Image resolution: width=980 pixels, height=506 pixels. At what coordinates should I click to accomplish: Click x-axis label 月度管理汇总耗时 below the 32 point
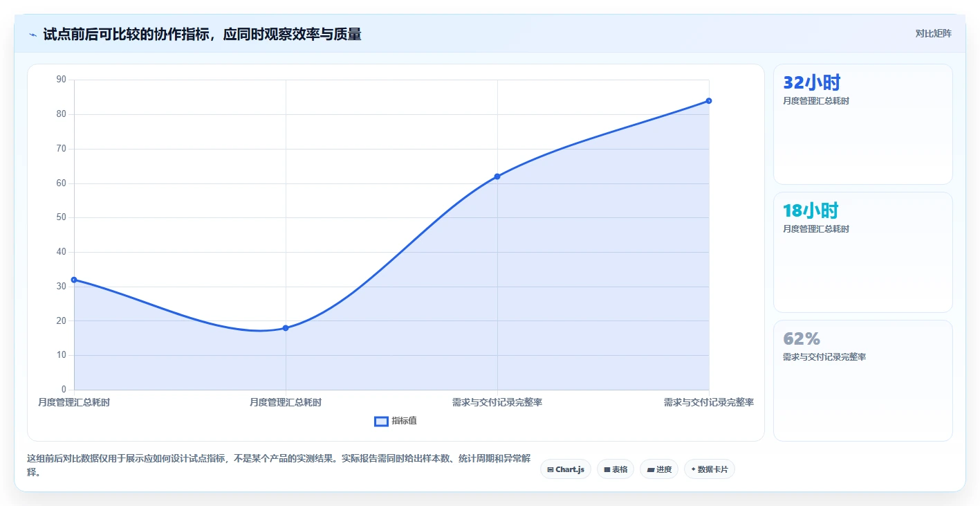coord(74,402)
